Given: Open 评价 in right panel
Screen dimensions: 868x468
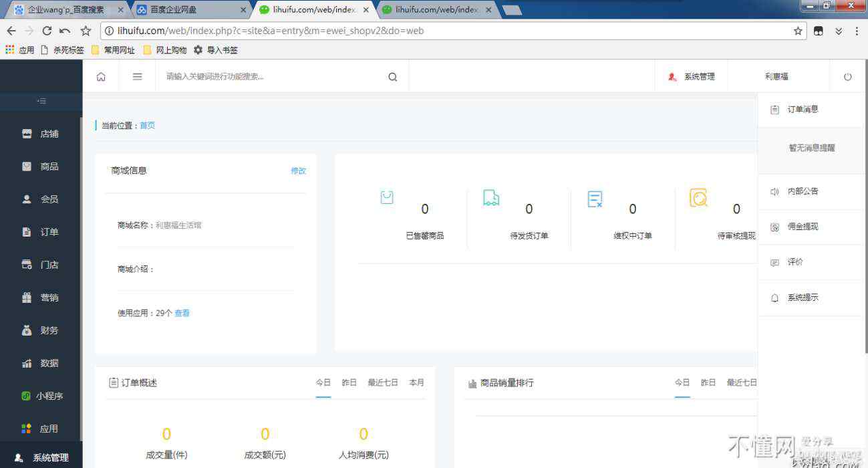Looking at the screenshot, I should 813,263.
